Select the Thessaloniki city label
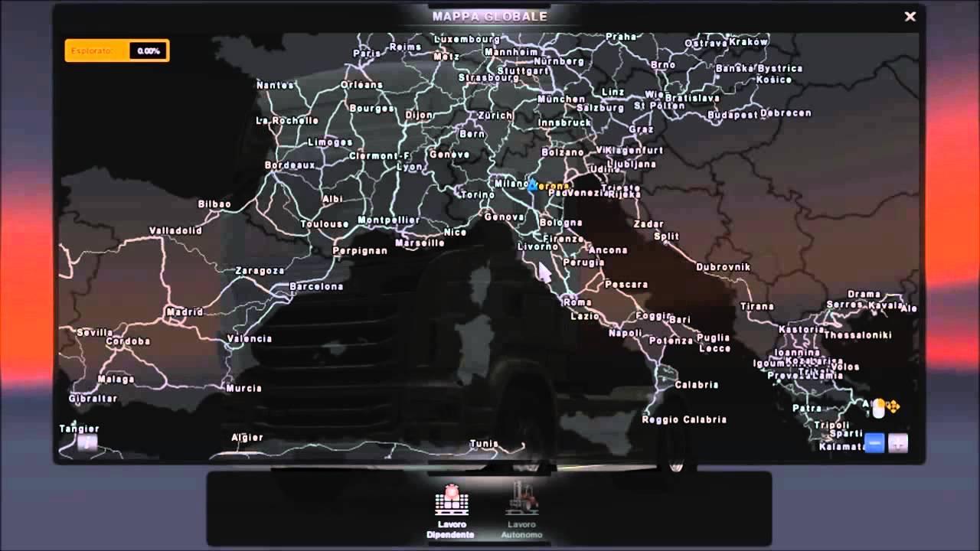The height and width of the screenshot is (551, 980). pos(857,335)
